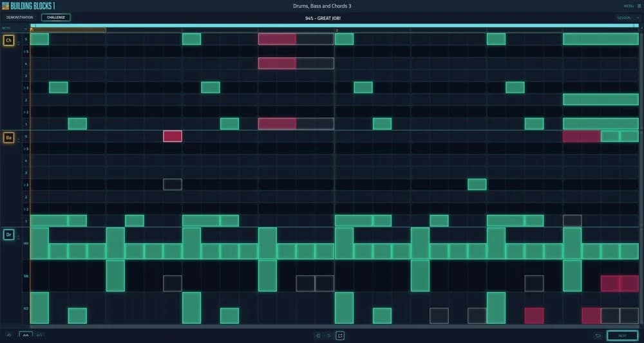Toggle the red note in Chords row 4
644x343 pixels.
(277, 63)
